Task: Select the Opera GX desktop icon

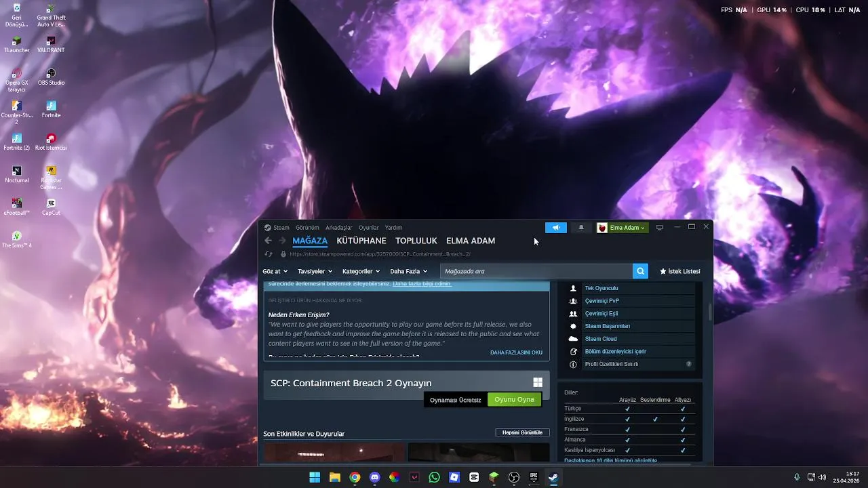Action: coord(17,80)
